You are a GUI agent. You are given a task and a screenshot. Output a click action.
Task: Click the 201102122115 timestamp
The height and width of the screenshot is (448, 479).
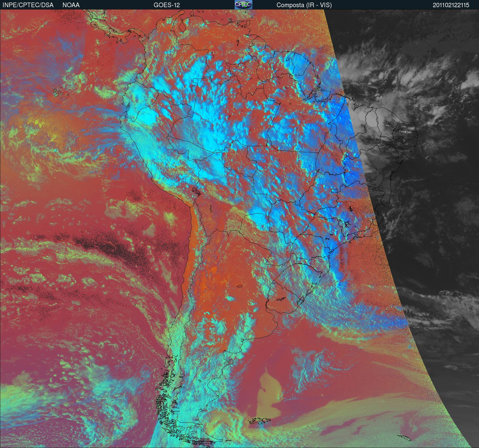(451, 5)
